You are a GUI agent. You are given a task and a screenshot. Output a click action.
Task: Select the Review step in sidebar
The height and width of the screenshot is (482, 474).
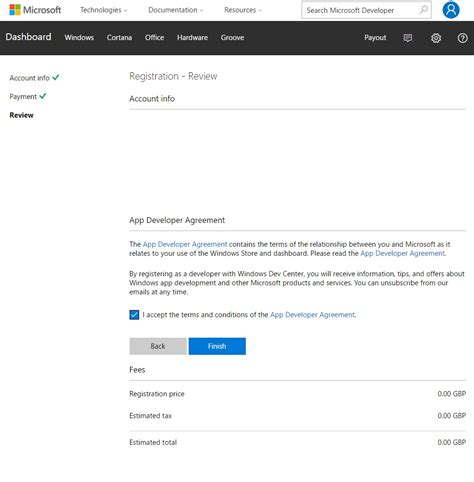coord(21,115)
